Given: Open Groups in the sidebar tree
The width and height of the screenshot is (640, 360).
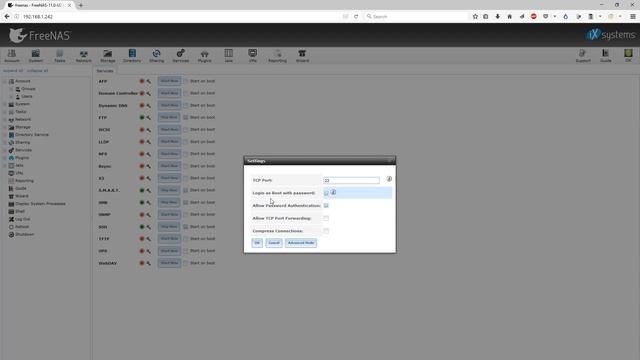Looking at the screenshot, I should click(28, 89).
